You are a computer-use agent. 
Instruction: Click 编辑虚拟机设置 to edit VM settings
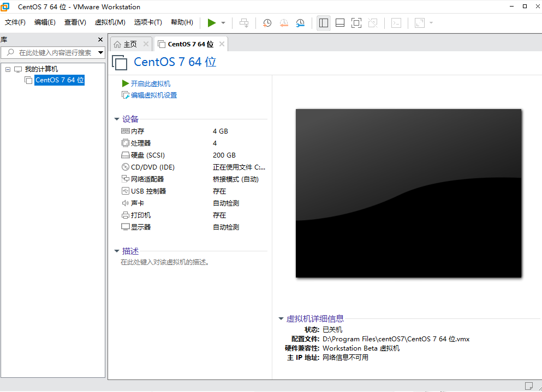tap(151, 94)
